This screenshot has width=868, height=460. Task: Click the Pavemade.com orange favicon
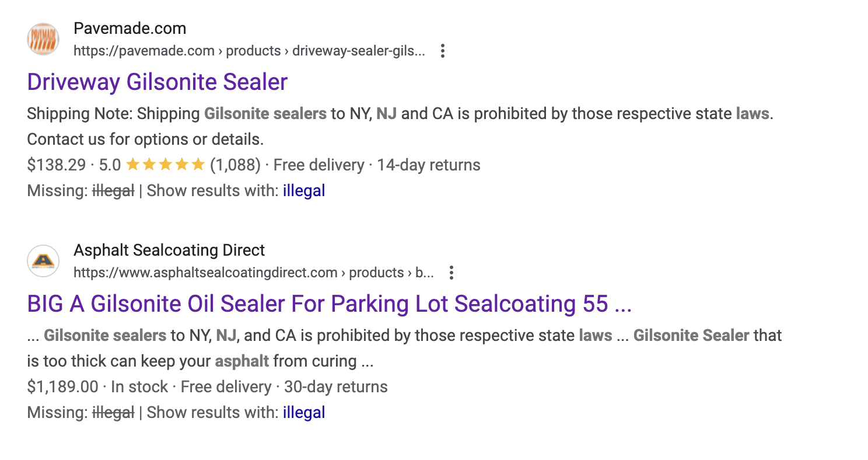coord(43,39)
